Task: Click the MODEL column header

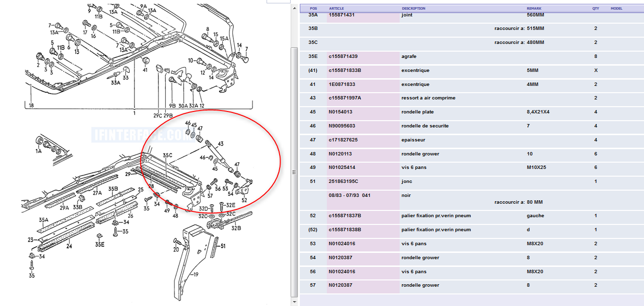Action: 617,8
